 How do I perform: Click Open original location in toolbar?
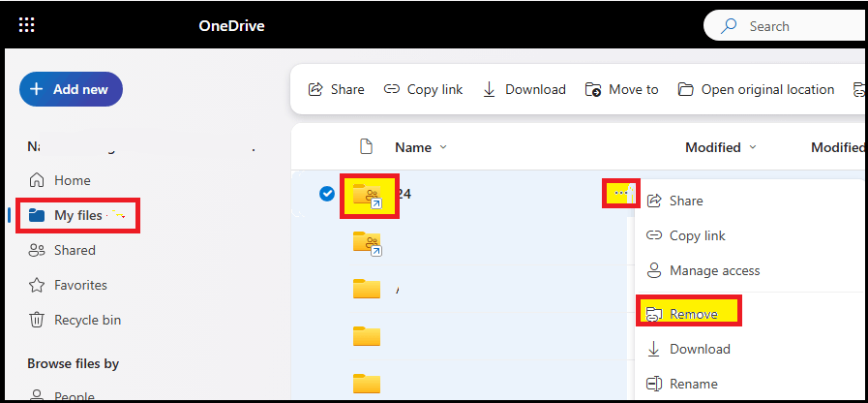tap(756, 89)
